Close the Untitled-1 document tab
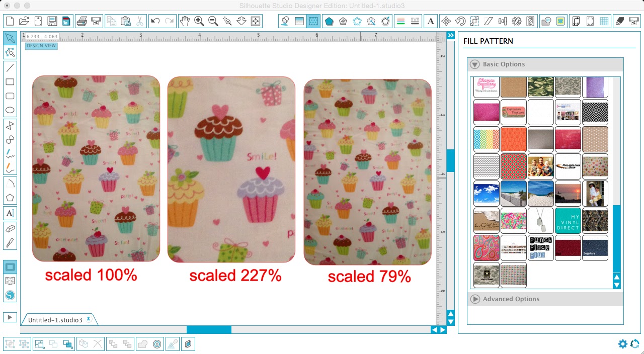The width and height of the screenshot is (644, 354). coord(89,318)
